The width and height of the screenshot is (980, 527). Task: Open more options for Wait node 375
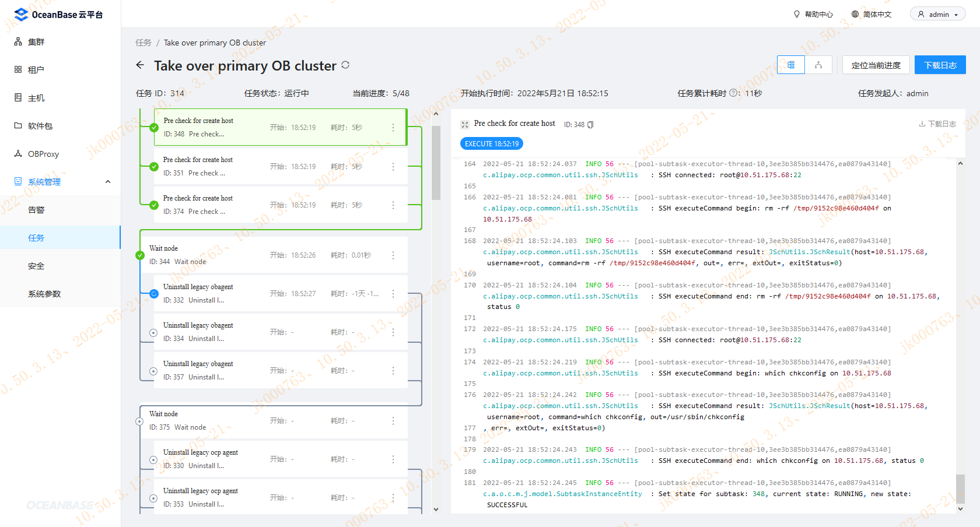click(393, 420)
